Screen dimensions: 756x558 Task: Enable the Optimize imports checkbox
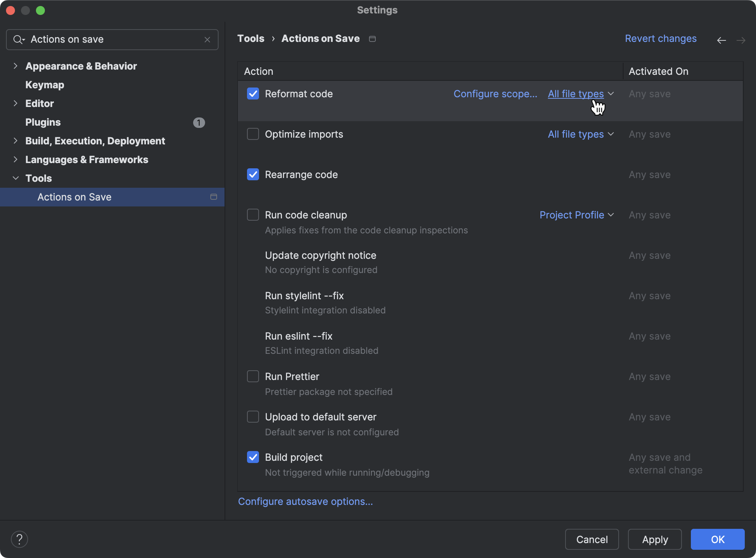pos(253,134)
